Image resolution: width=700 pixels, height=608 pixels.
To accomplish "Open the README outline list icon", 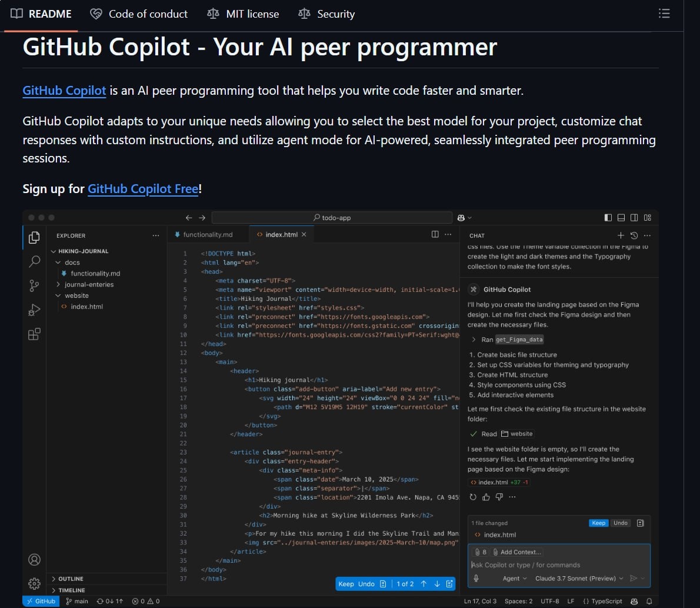I will (664, 14).
